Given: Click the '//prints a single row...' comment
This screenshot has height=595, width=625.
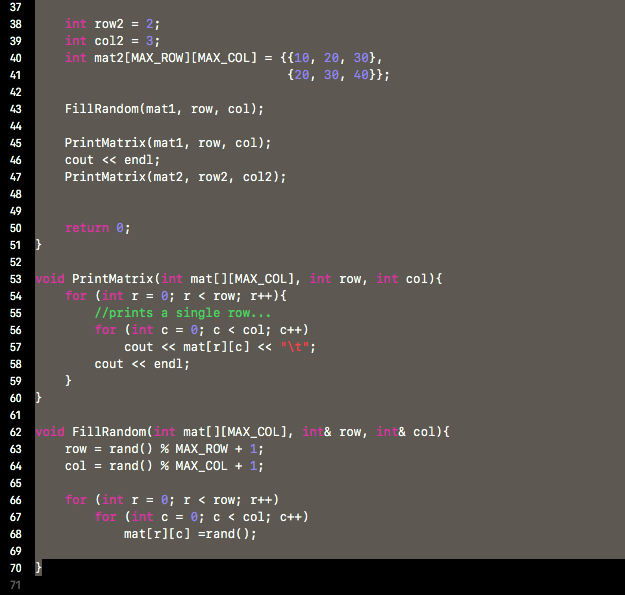Looking at the screenshot, I should [x=183, y=313].
